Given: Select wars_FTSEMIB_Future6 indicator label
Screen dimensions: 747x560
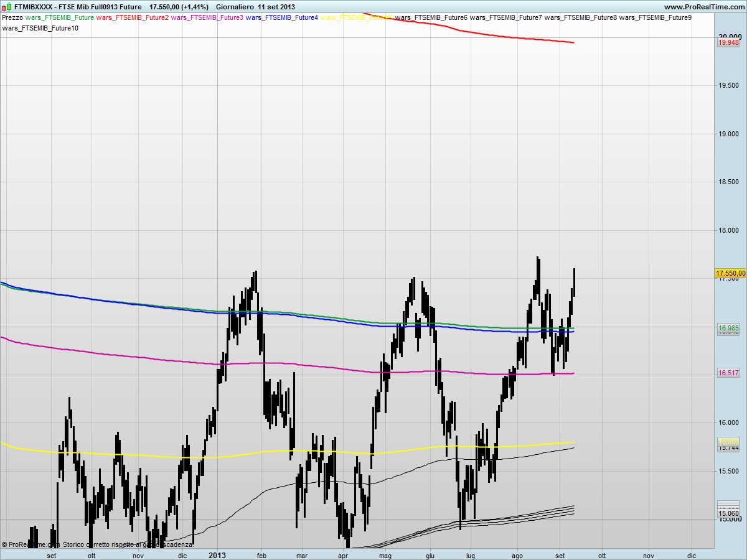Looking at the screenshot, I should (x=431, y=17).
